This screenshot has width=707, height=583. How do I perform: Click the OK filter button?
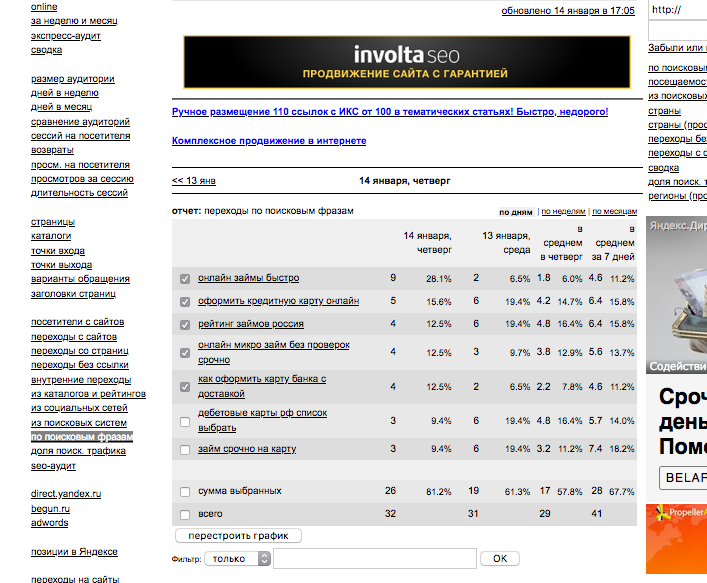coord(500,559)
